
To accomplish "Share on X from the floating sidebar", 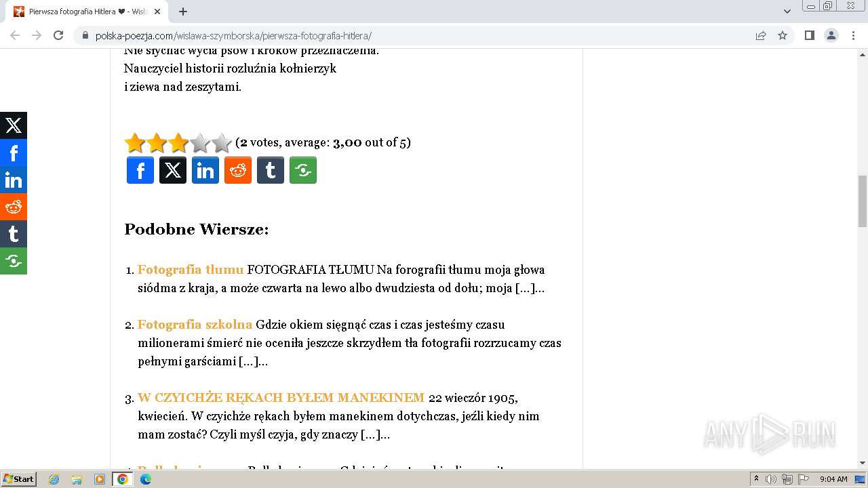I will pos(14,125).
